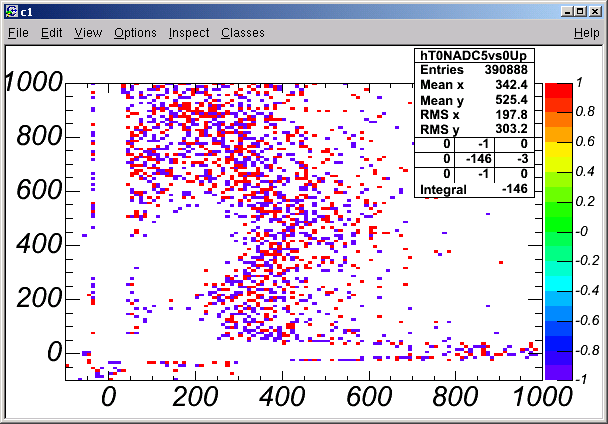Click the Mean x 342.4 stats row
Screen dimensions: 608x424
click(x=474, y=85)
